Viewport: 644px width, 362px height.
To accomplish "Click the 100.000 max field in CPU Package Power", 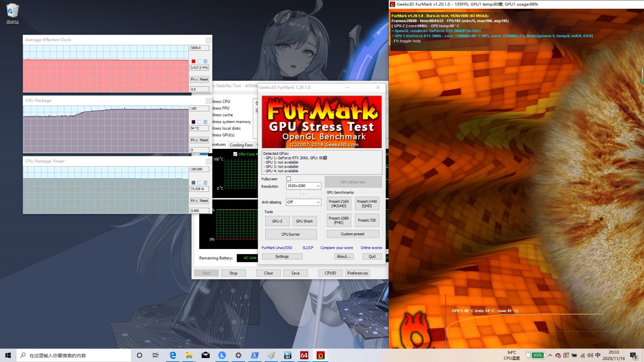I will [x=199, y=169].
